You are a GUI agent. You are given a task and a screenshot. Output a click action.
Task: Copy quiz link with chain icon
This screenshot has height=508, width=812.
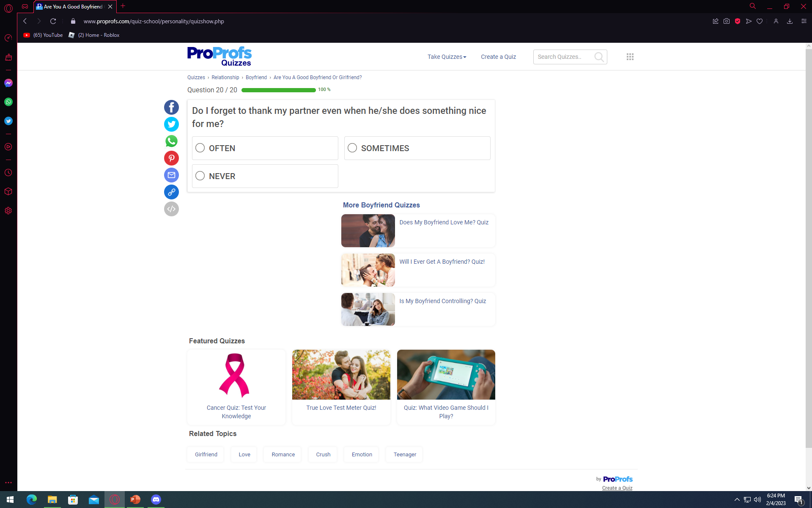pyautogui.click(x=171, y=192)
